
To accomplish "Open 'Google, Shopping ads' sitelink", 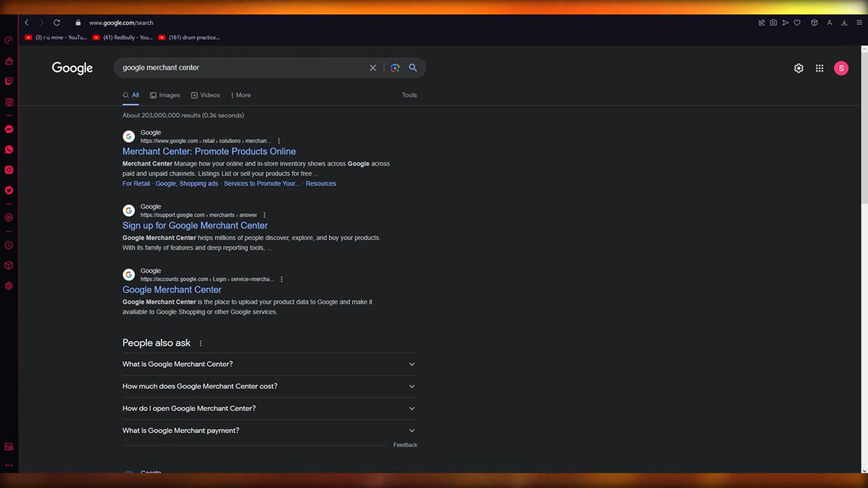I will (x=187, y=184).
